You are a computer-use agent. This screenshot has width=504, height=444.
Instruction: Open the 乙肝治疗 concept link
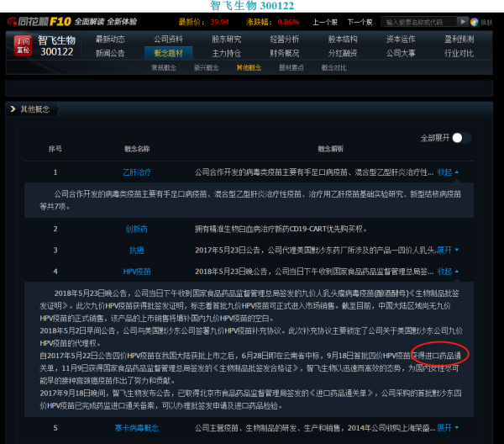(137, 172)
